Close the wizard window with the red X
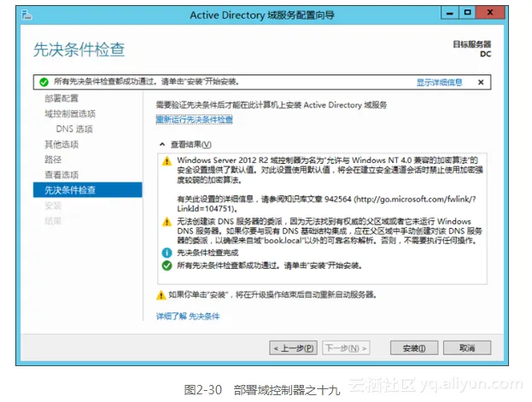 pos(490,13)
